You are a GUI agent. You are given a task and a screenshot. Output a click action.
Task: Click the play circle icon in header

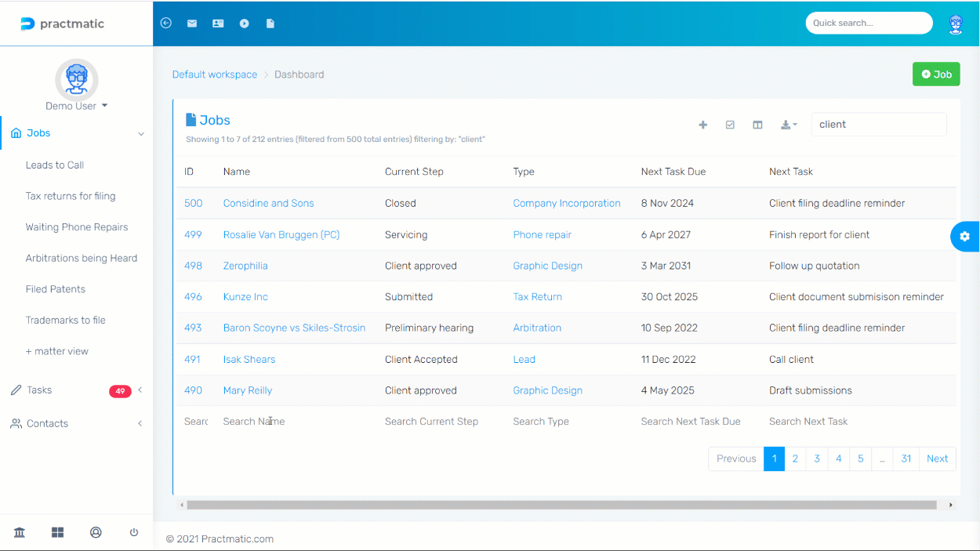(245, 24)
